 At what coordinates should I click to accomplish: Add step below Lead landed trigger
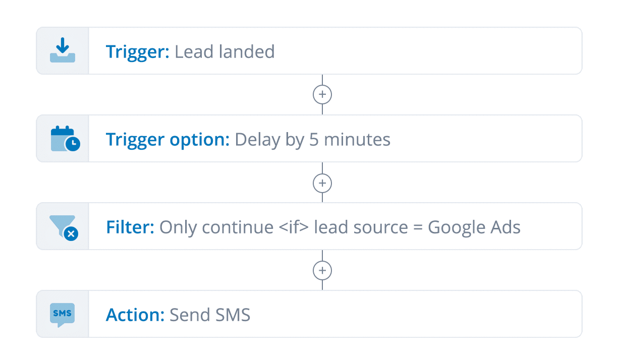(x=322, y=95)
